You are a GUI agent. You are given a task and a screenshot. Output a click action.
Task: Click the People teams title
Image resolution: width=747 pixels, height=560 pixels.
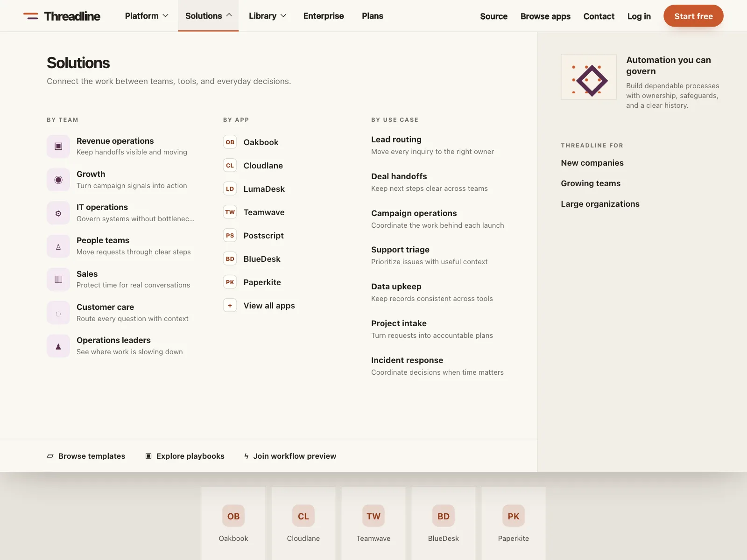(103, 240)
